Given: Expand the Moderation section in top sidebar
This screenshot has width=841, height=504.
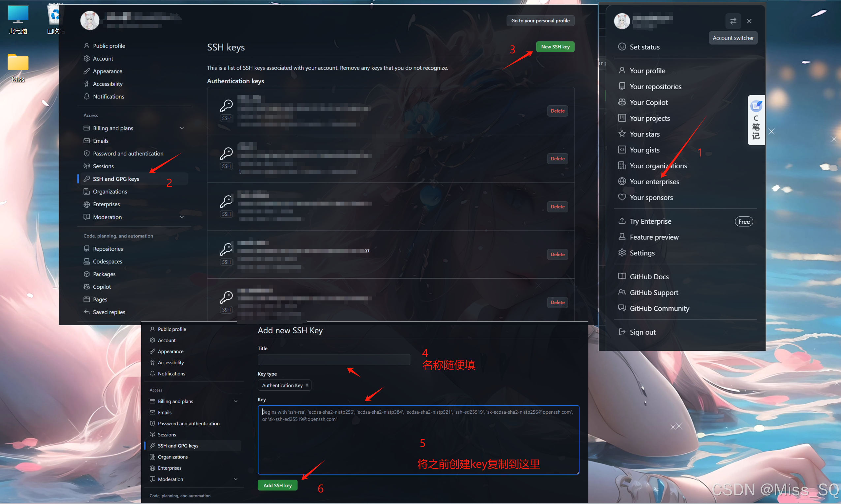Looking at the screenshot, I should 181,217.
